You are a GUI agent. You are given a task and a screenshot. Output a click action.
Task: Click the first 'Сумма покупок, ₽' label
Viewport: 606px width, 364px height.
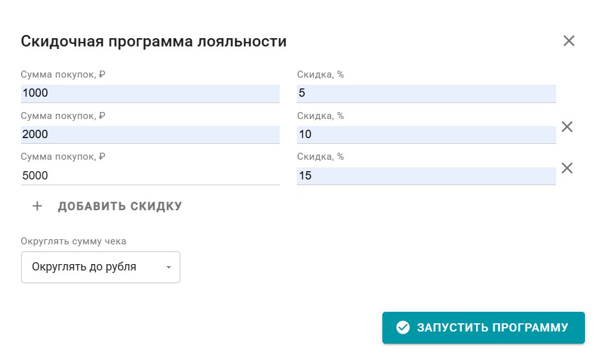pyautogui.click(x=62, y=74)
